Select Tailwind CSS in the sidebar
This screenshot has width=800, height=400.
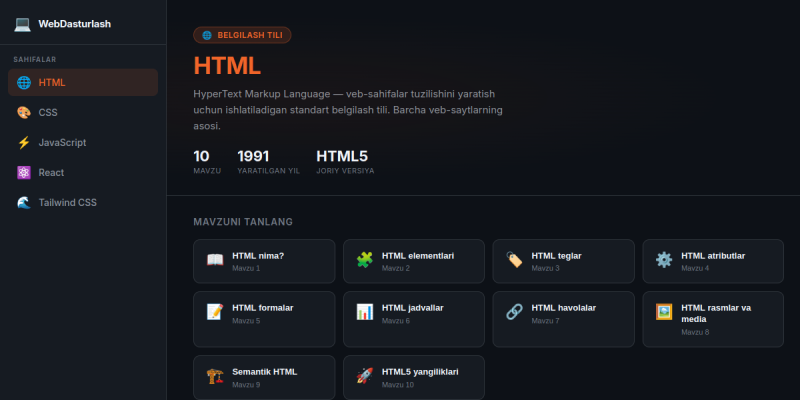(83, 203)
